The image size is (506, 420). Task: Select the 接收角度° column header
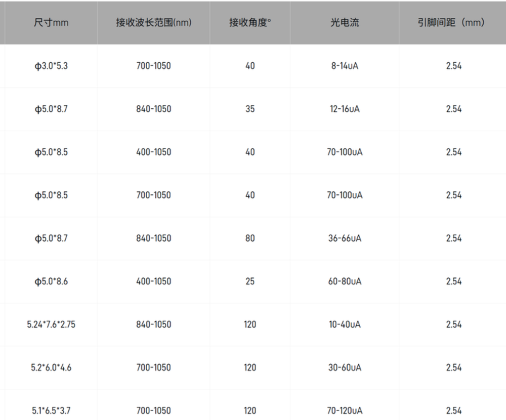tap(250, 23)
